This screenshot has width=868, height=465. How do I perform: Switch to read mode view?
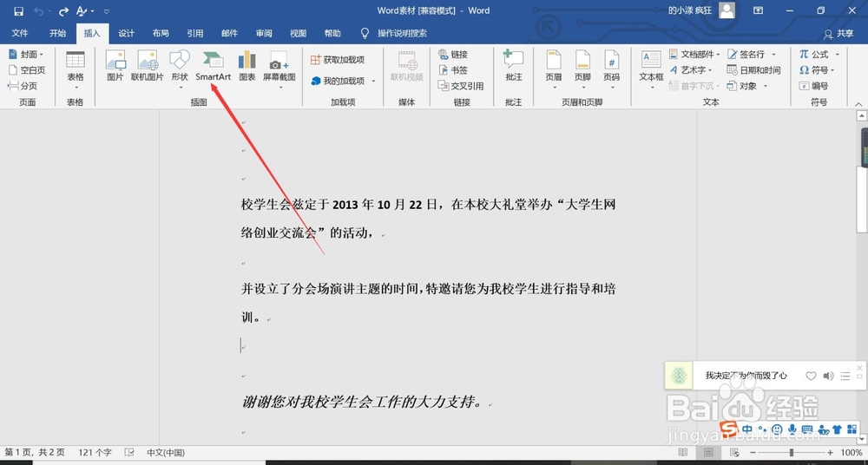click(x=683, y=452)
